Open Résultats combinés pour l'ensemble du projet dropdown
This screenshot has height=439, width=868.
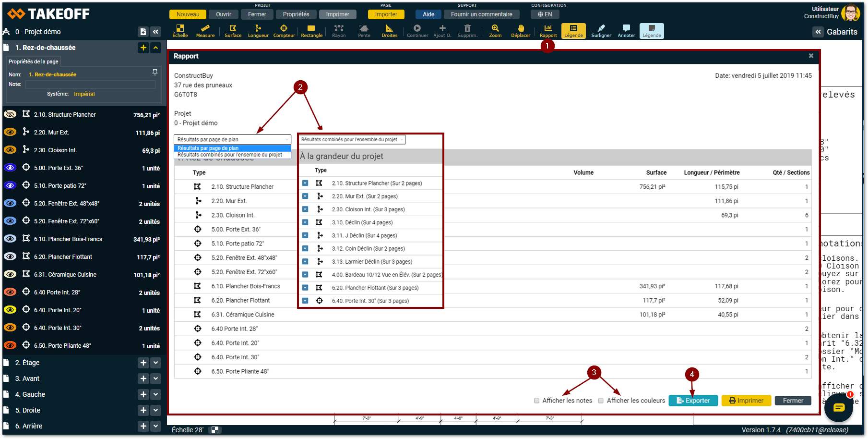coord(353,140)
